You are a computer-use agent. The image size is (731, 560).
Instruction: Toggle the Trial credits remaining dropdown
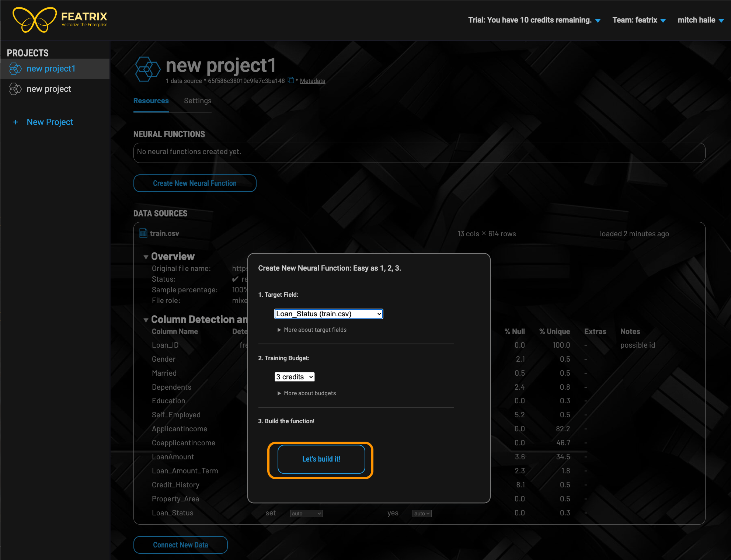[x=599, y=20]
